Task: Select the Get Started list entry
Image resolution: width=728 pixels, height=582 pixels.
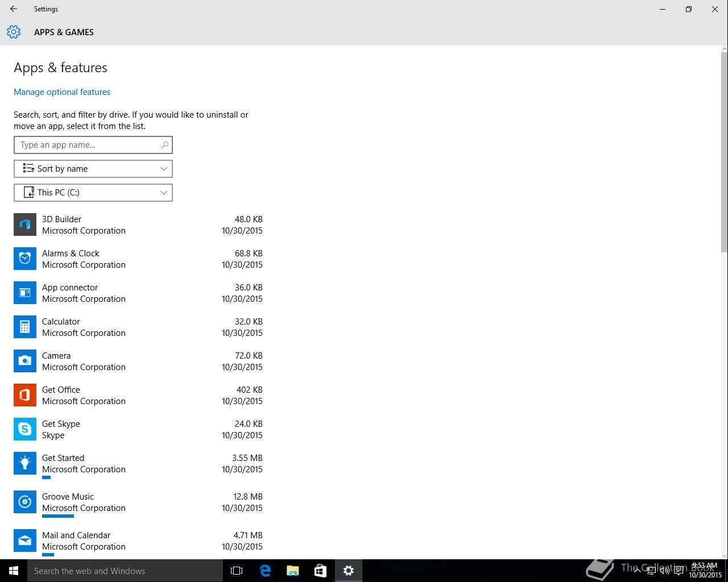Action: (x=138, y=465)
